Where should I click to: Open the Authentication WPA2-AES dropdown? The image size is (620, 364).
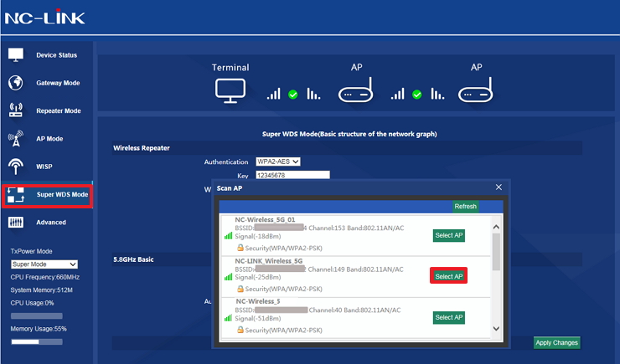(x=278, y=161)
